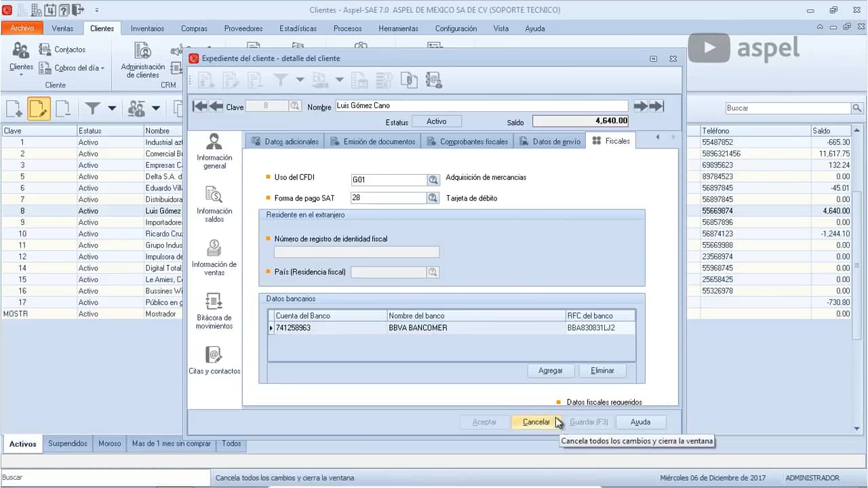Click lookup icon beside Uso del CFDI
Image resolution: width=868 pixels, height=488 pixels.
(433, 180)
